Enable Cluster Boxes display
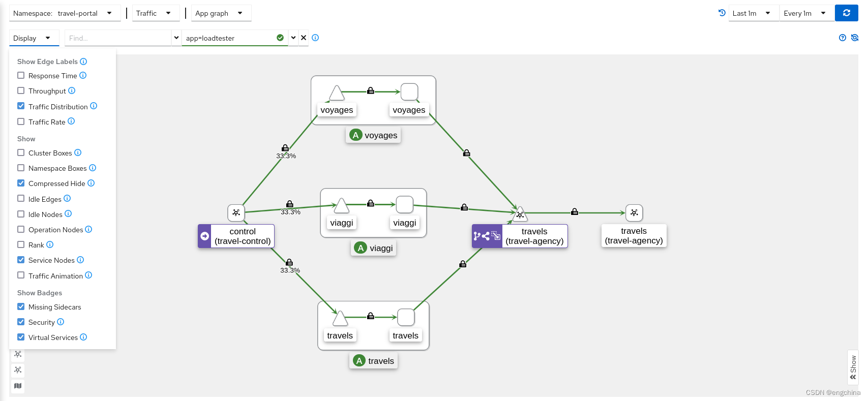This screenshot has height=401, width=868. (21, 152)
